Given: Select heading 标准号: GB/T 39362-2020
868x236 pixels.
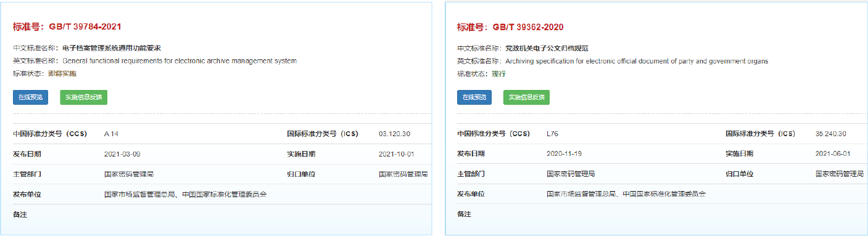Looking at the screenshot, I should point(510,27).
